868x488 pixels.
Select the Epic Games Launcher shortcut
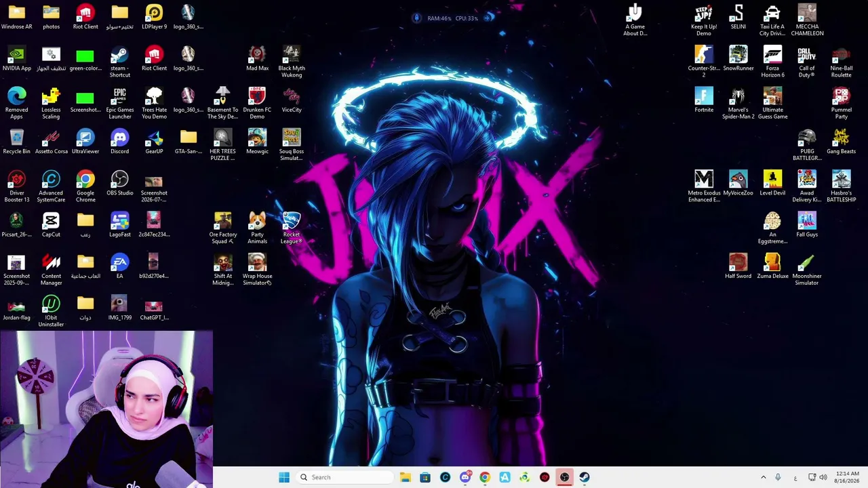[x=120, y=104]
